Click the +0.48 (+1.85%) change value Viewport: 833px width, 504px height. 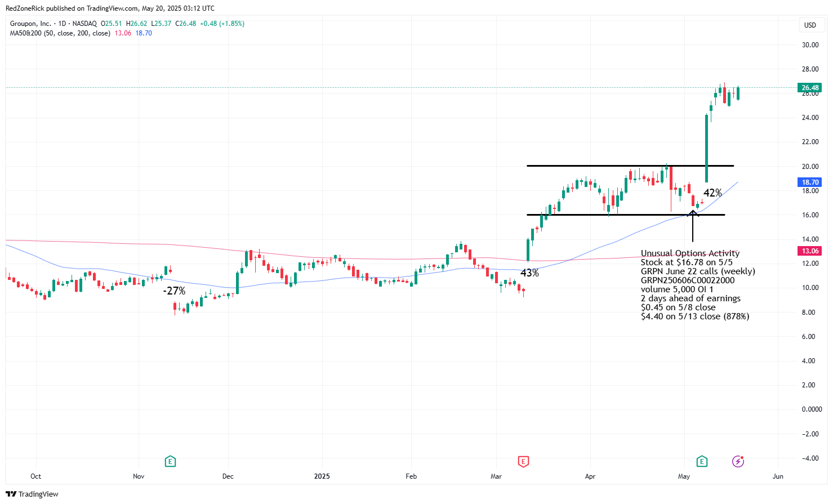pos(222,24)
